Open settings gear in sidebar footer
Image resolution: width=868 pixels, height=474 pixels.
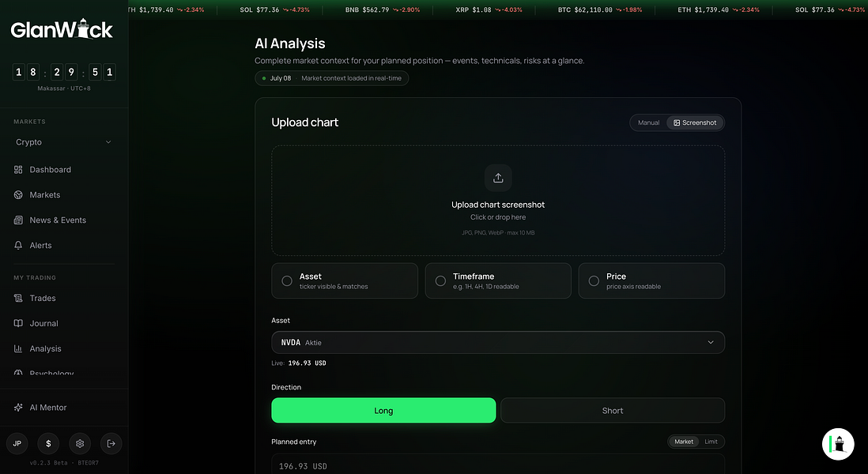[x=80, y=443]
